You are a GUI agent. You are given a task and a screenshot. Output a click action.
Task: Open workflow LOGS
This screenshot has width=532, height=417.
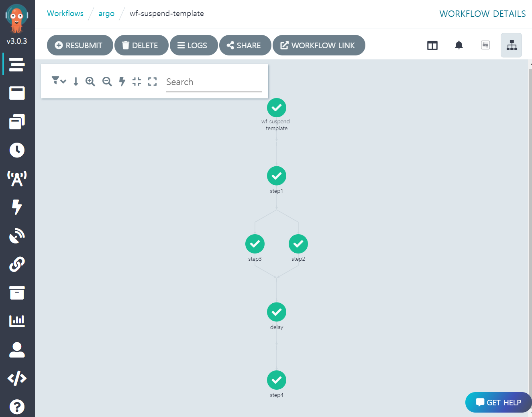pos(194,45)
